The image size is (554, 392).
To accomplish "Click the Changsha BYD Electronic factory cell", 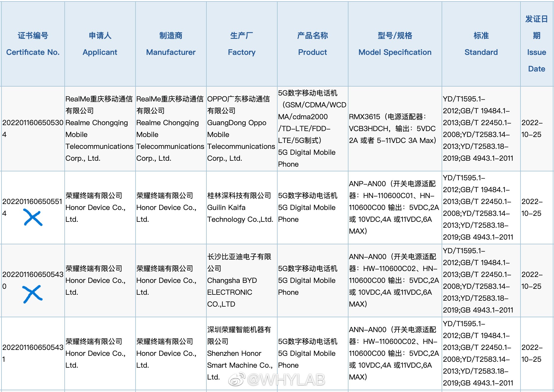I will coord(239,280).
